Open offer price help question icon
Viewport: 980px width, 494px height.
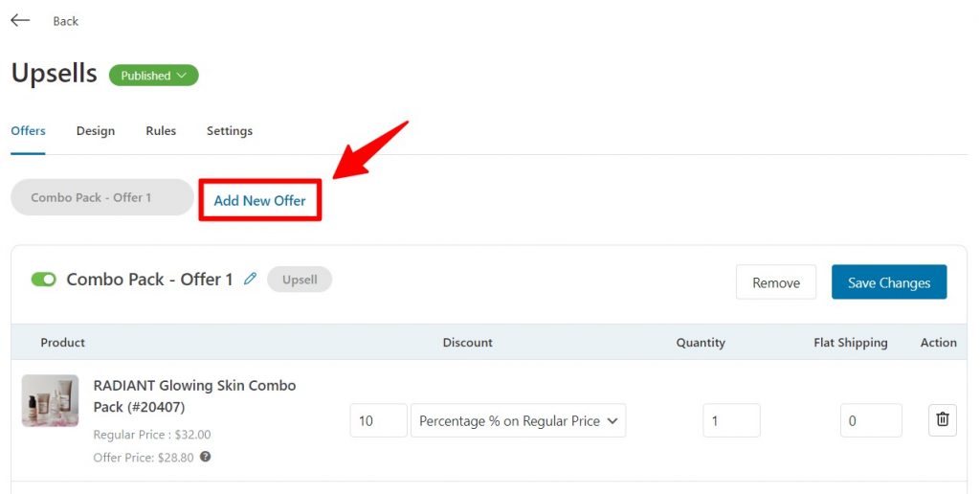click(x=205, y=457)
